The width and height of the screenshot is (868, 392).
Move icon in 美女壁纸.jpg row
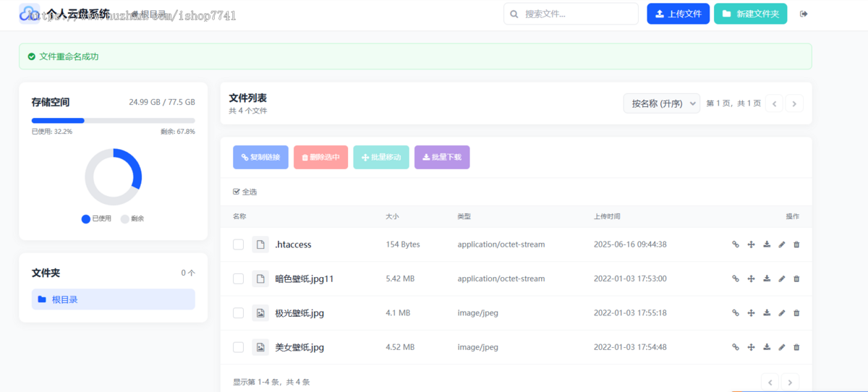click(x=751, y=347)
